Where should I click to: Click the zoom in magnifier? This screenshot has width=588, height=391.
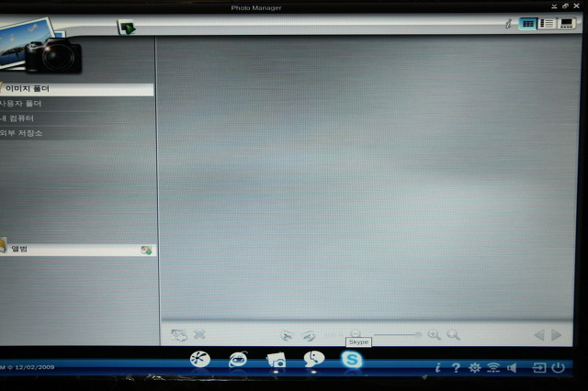point(435,334)
